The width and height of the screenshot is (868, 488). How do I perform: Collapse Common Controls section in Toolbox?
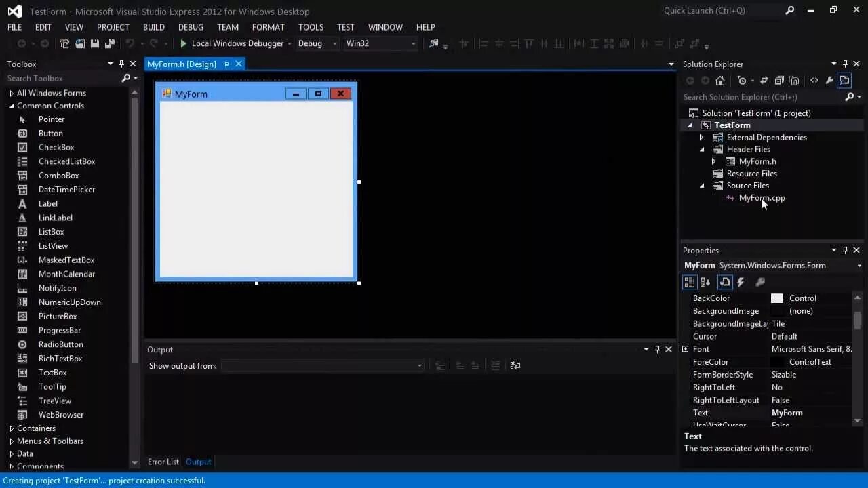click(x=12, y=106)
